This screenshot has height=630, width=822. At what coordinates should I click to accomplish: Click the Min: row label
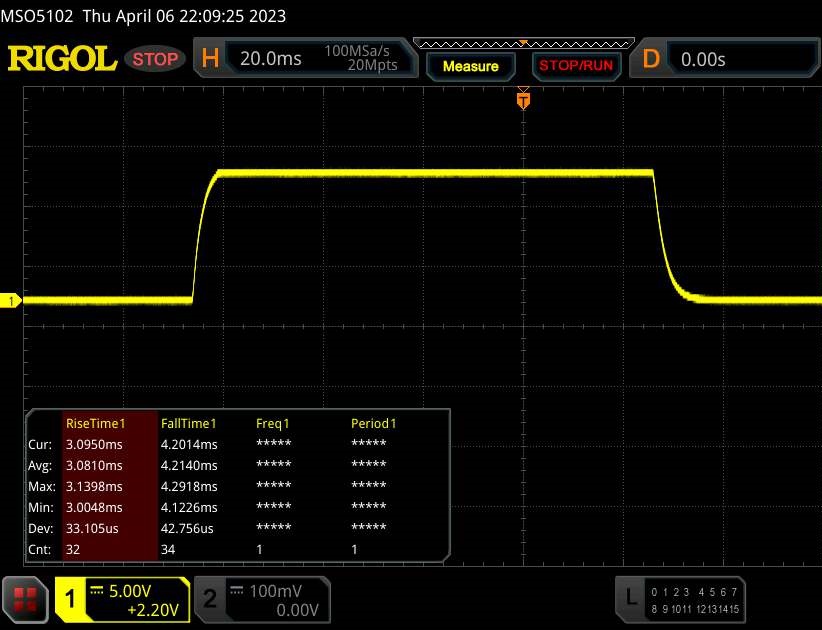tap(41, 507)
